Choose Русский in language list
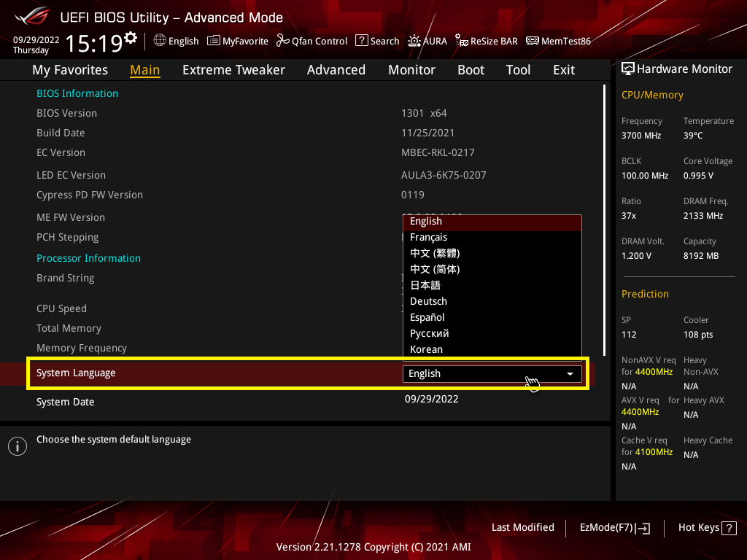Screen dimensions: 747x560 pyautogui.click(x=492, y=334)
